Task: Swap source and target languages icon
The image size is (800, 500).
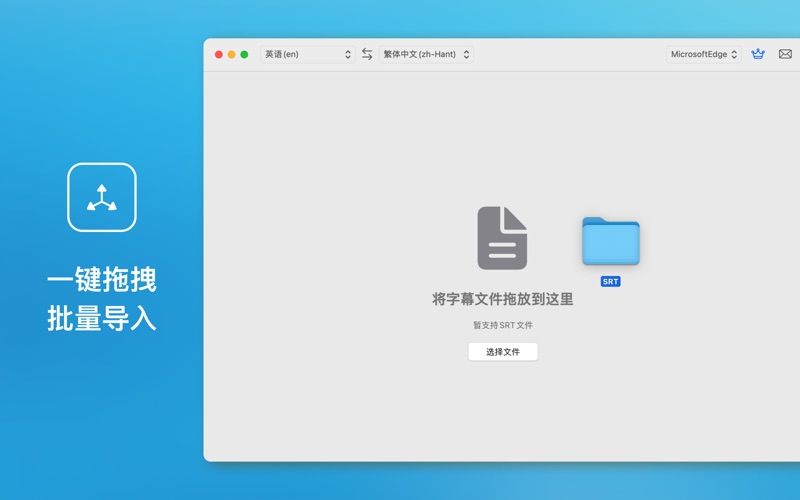Action: (367, 54)
